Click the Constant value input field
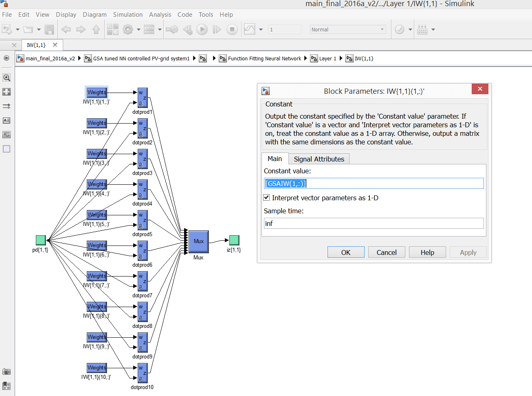 [374, 184]
